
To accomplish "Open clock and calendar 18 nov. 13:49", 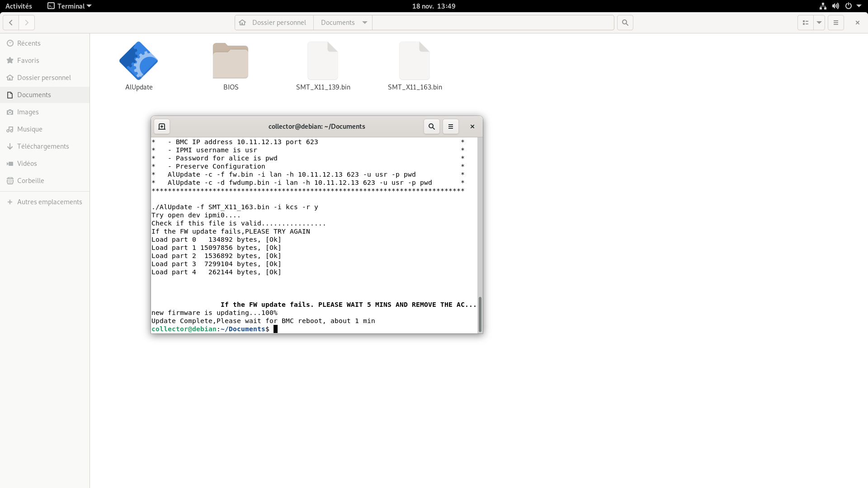I will 434,6.
